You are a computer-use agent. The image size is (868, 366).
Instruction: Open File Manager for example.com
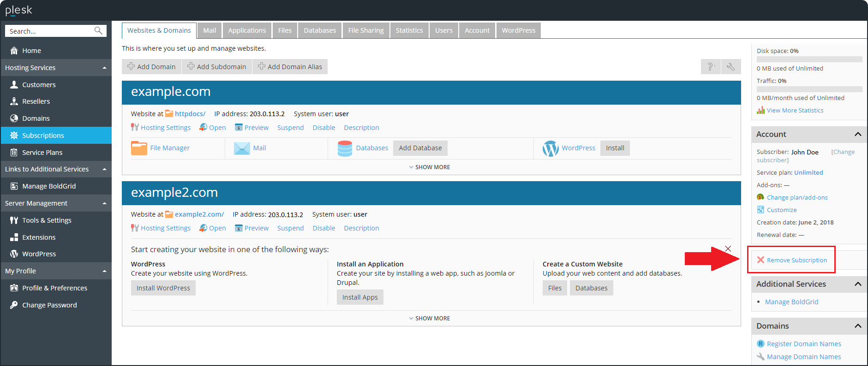point(139,148)
